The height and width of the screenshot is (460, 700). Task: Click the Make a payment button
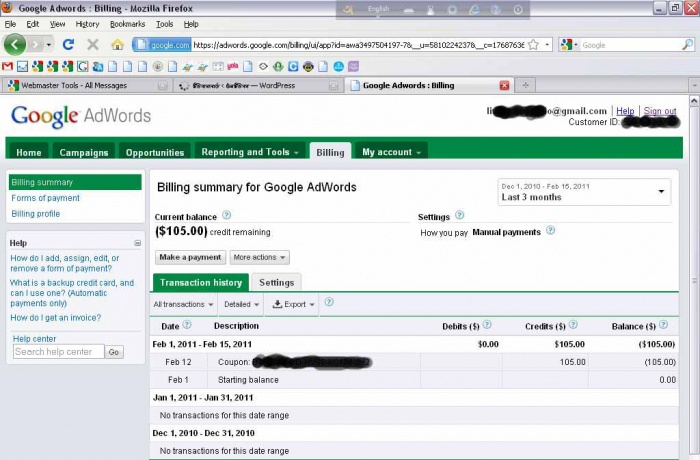point(190,257)
